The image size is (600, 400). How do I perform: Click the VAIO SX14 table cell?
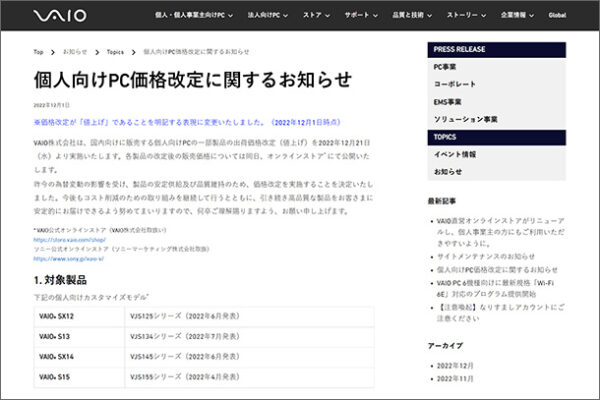point(79,357)
